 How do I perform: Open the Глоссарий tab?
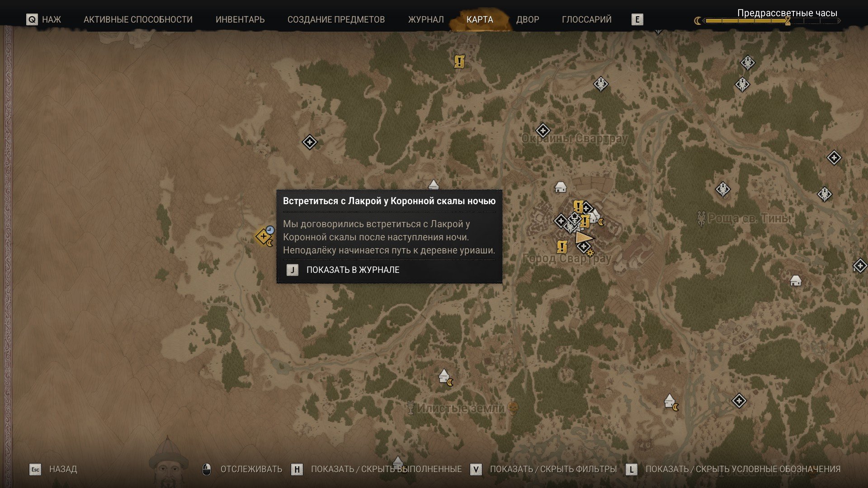tap(586, 19)
